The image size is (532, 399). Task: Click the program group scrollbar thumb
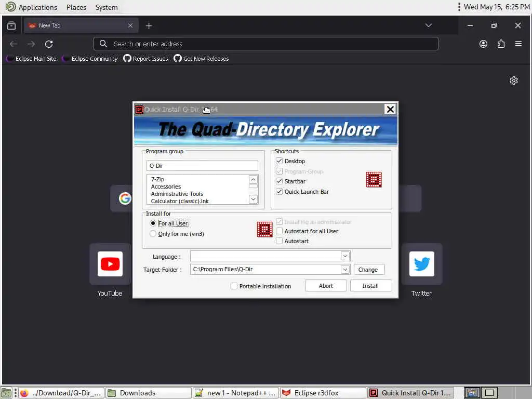click(253, 186)
